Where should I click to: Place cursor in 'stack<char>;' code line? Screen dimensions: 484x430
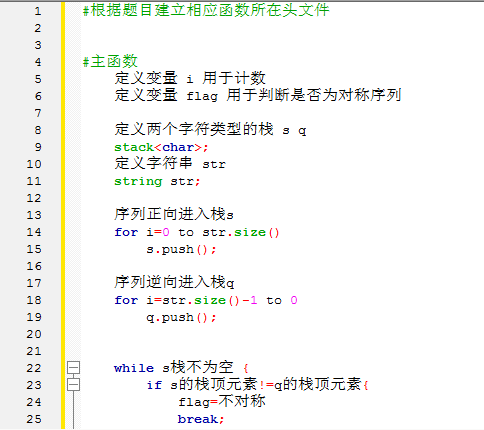(x=161, y=147)
